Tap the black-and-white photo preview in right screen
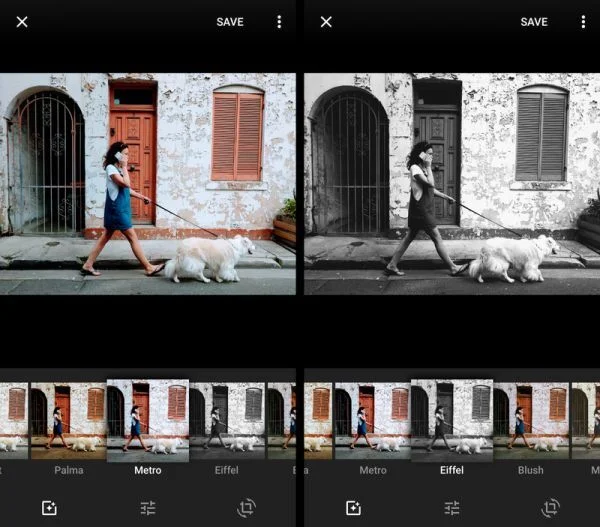 pos(452,184)
